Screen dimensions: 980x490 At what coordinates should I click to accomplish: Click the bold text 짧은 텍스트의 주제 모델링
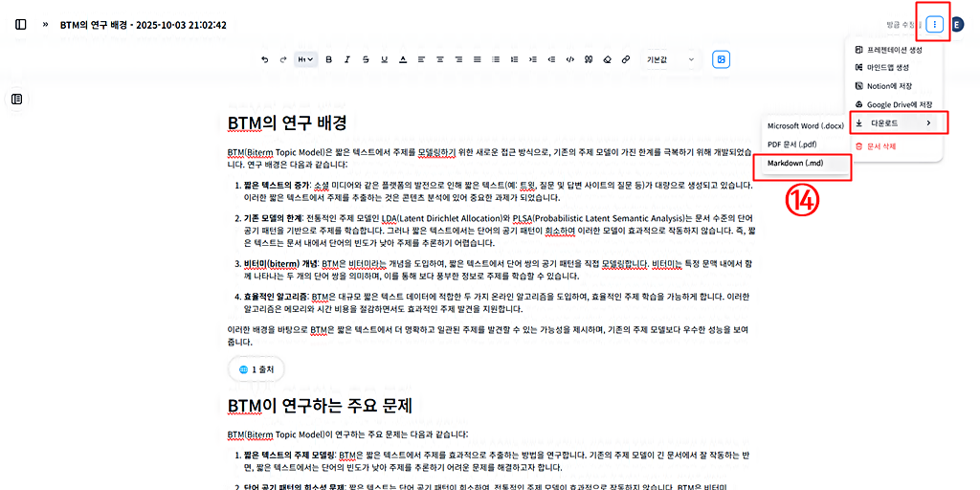(288, 455)
